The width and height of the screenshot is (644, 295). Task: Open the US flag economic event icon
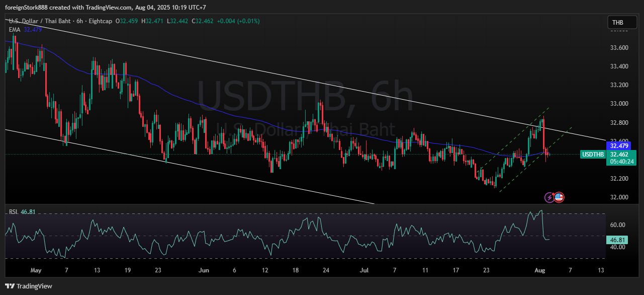click(559, 197)
